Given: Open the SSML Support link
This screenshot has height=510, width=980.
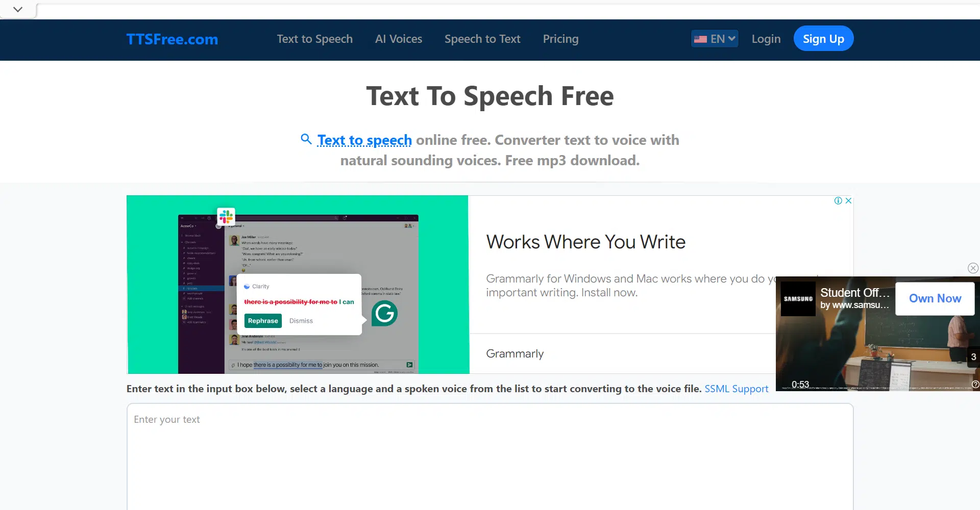Looking at the screenshot, I should pos(736,389).
